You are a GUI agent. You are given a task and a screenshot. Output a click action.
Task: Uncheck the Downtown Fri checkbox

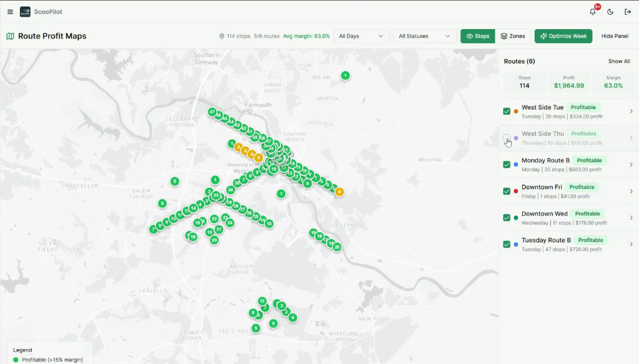[507, 191]
